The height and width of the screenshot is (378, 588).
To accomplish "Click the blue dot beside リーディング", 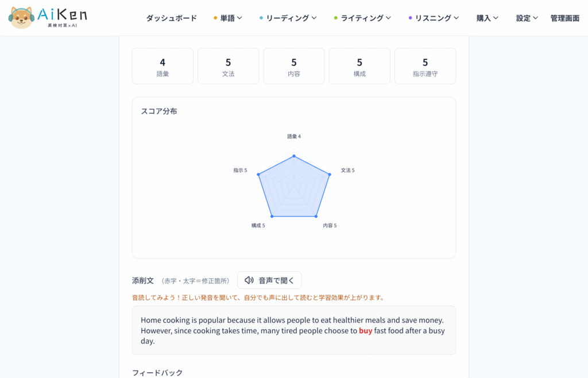I will point(261,18).
